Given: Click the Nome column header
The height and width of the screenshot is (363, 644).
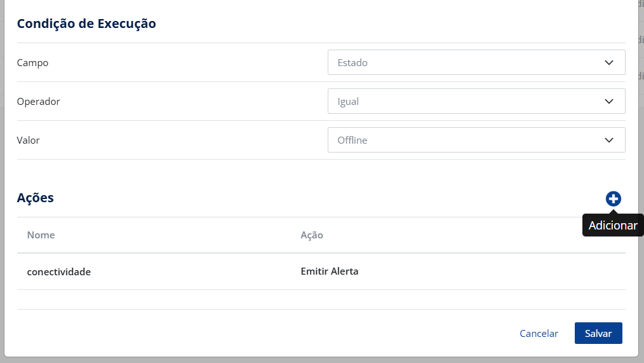Looking at the screenshot, I should tap(41, 235).
